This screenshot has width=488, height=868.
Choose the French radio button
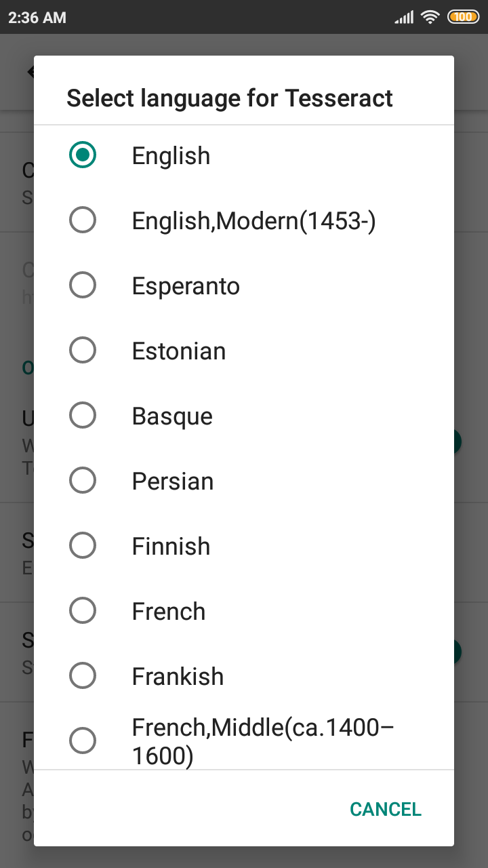[x=83, y=611]
